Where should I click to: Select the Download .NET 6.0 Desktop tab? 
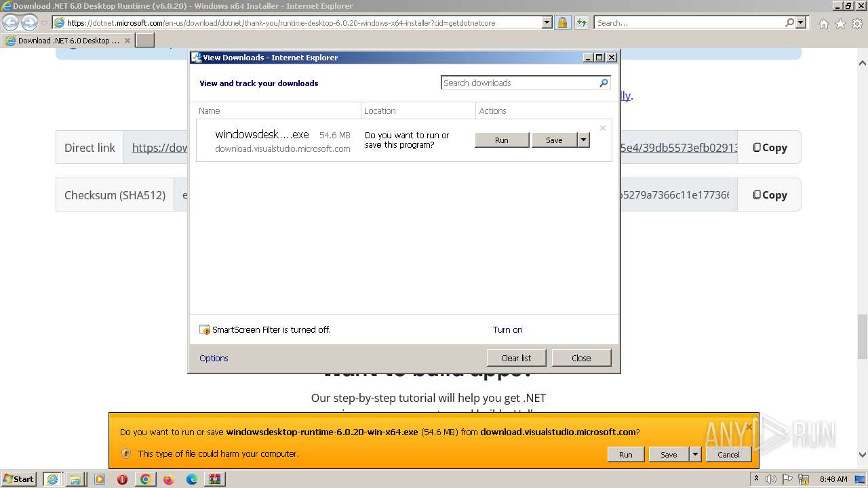click(68, 40)
